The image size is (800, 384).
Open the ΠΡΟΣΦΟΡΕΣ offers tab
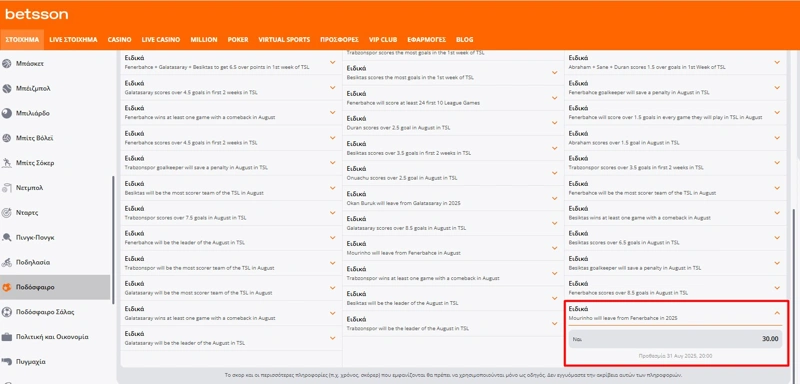click(339, 40)
